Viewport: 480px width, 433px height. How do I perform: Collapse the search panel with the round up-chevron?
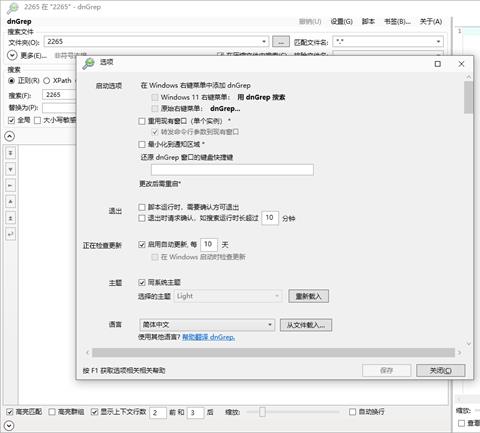tap(10, 136)
